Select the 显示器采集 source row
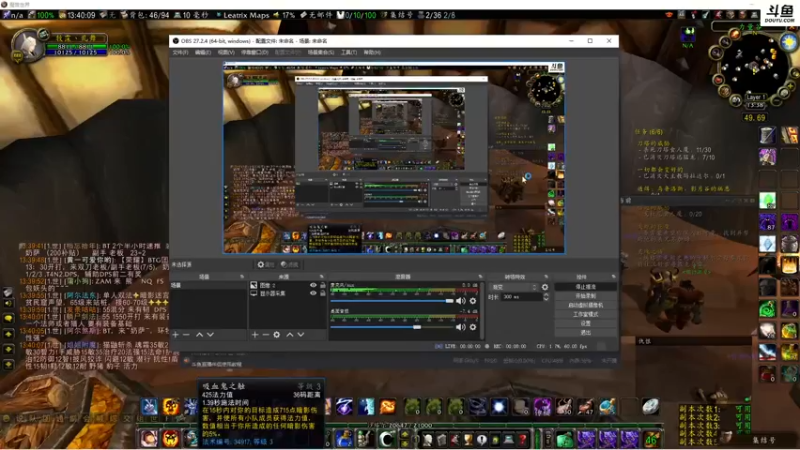 click(288, 293)
